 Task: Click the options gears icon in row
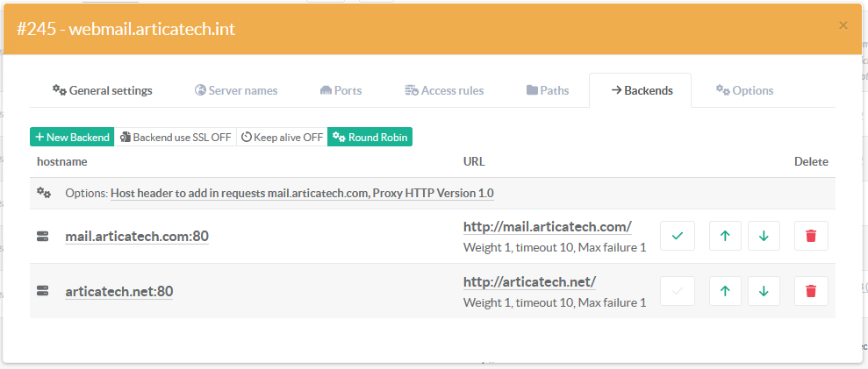pos(43,193)
